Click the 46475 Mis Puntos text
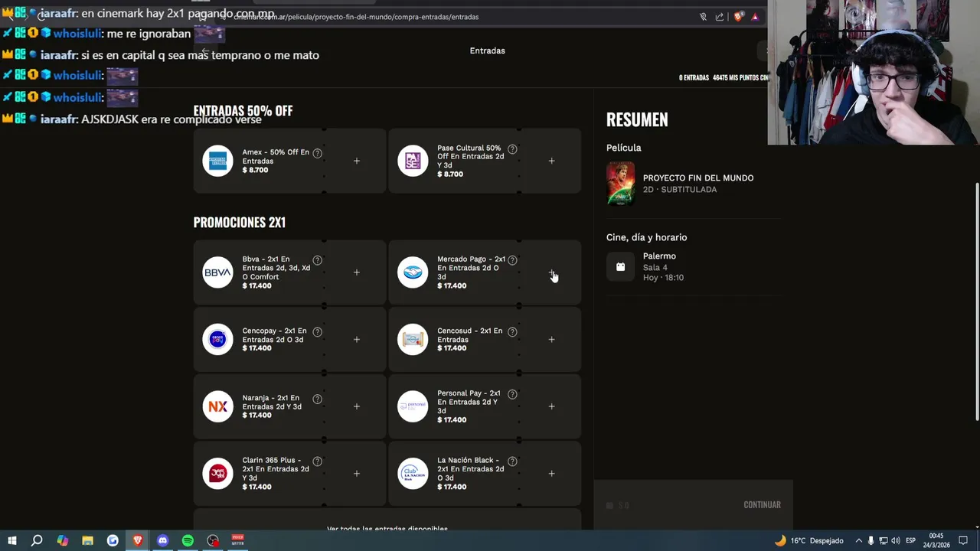 point(740,78)
